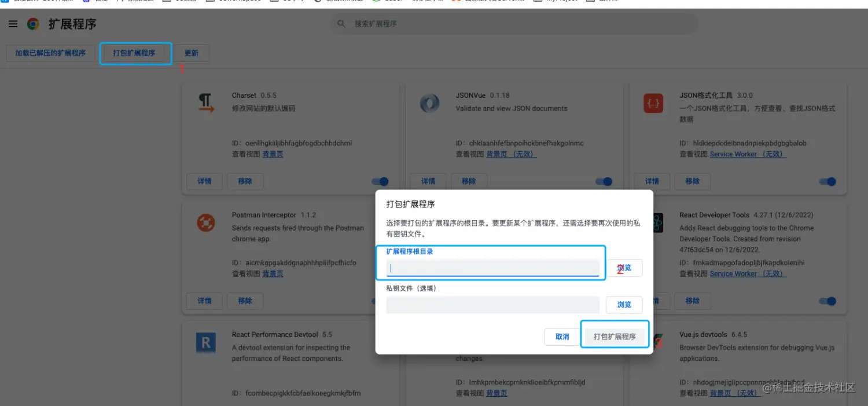Open Charset 背景页 link
This screenshot has height=406, width=868.
tap(273, 154)
